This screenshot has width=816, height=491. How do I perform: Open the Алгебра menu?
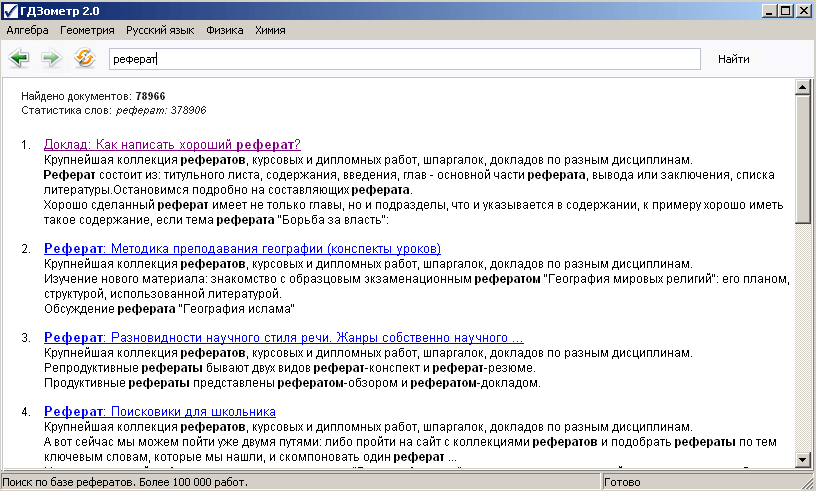[28, 30]
